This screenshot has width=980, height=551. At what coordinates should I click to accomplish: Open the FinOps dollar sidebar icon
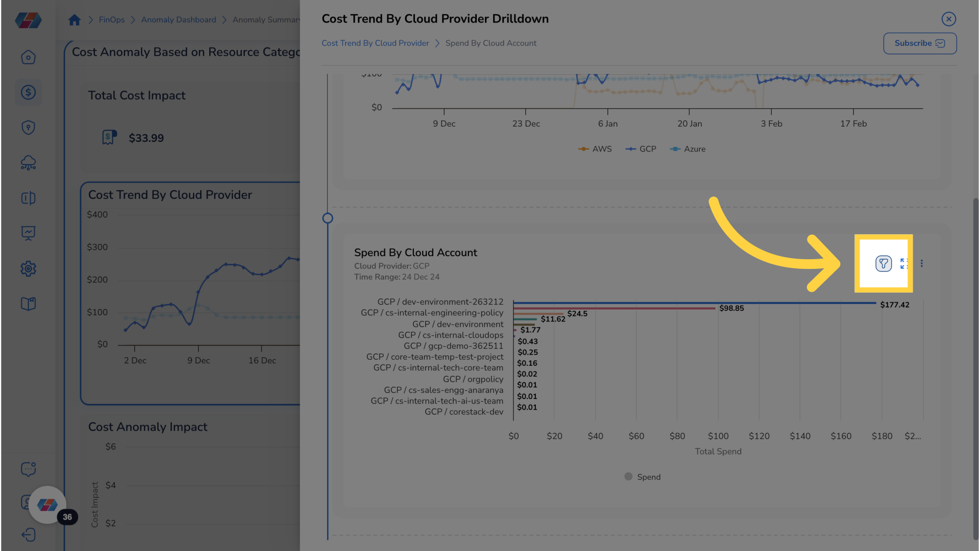tap(28, 92)
